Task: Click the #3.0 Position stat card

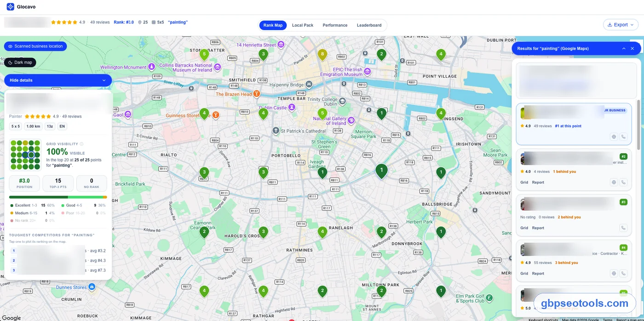Action: tap(24, 183)
